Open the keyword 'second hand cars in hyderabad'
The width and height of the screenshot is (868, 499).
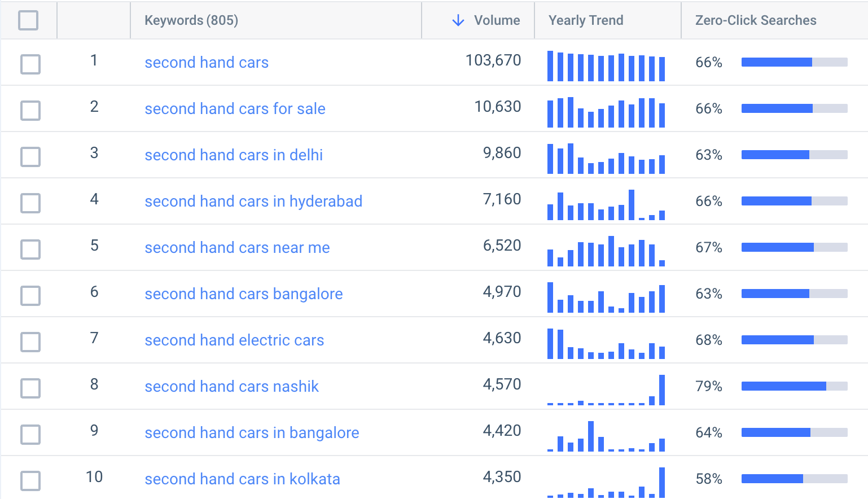pos(253,201)
